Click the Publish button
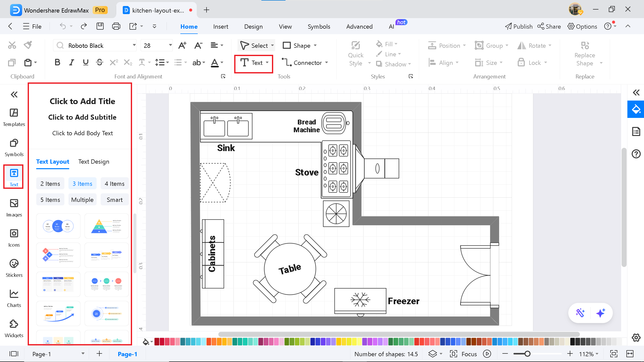This screenshot has width=644, height=362. coord(519,26)
